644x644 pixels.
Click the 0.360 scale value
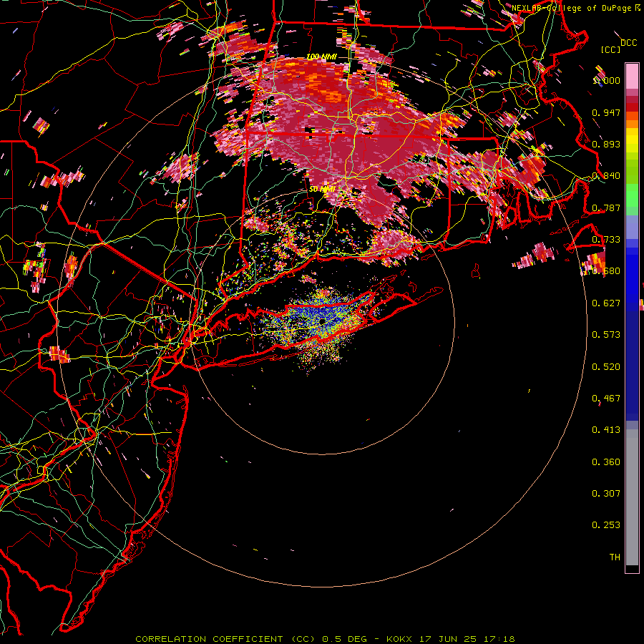point(606,462)
